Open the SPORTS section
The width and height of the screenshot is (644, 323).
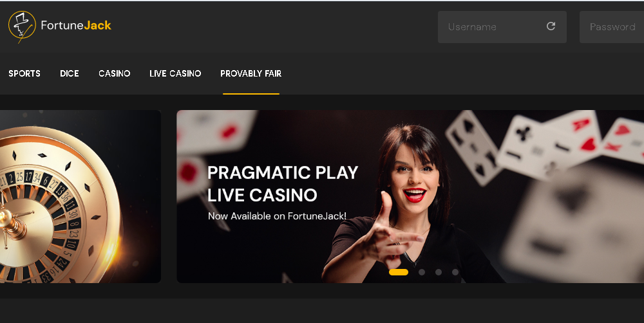(24, 73)
